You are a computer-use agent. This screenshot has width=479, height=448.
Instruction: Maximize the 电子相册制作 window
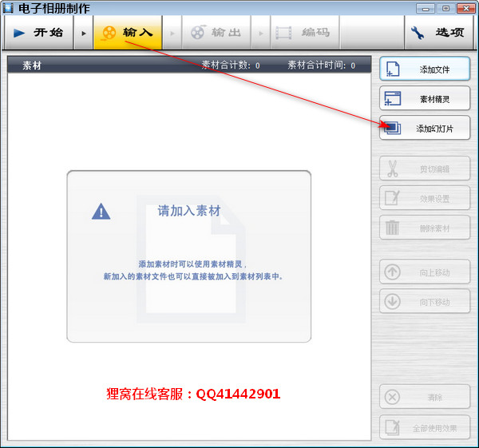pyautogui.click(x=446, y=9)
